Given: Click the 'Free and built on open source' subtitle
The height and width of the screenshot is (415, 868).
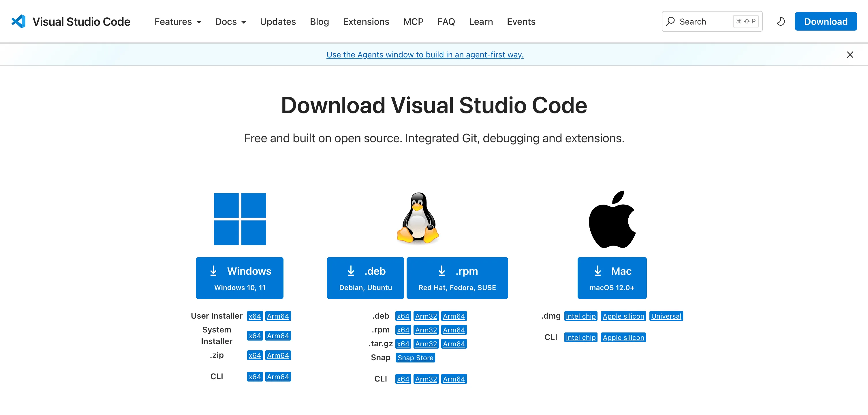Looking at the screenshot, I should point(434,138).
